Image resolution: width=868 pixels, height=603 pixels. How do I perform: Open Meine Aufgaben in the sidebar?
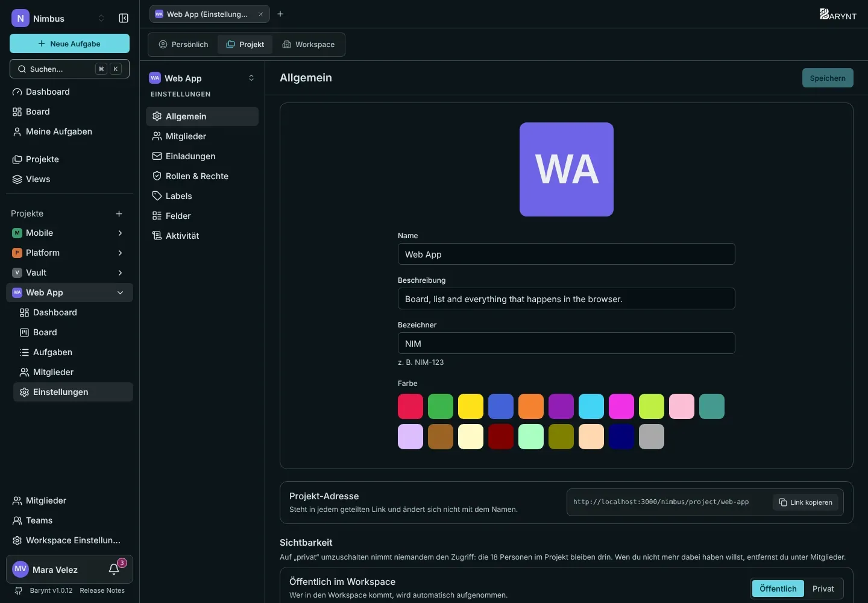click(69, 131)
